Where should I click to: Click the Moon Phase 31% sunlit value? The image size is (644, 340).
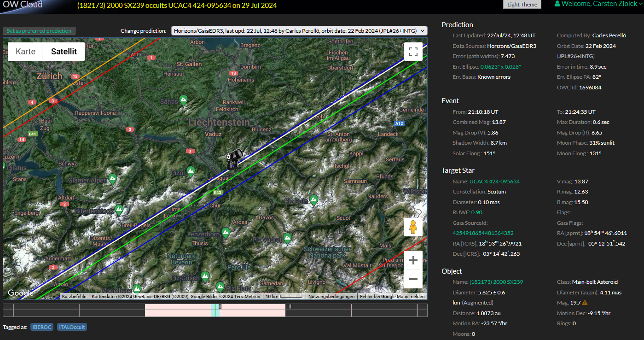tap(602, 143)
